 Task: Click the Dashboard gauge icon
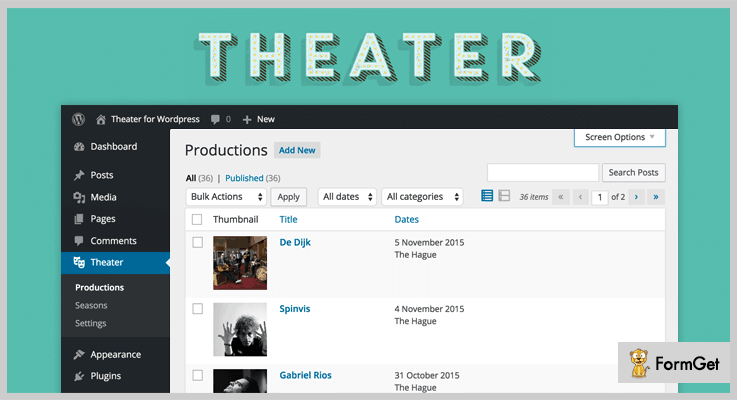pyautogui.click(x=79, y=147)
